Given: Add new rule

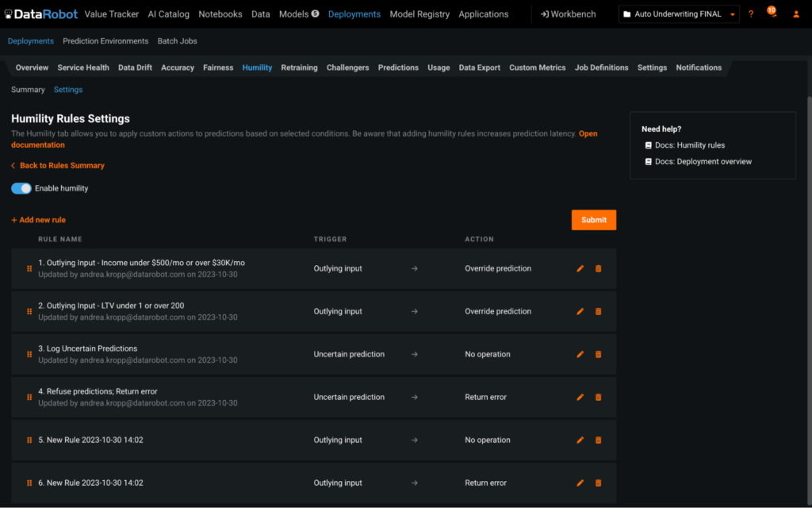Looking at the screenshot, I should coord(38,220).
